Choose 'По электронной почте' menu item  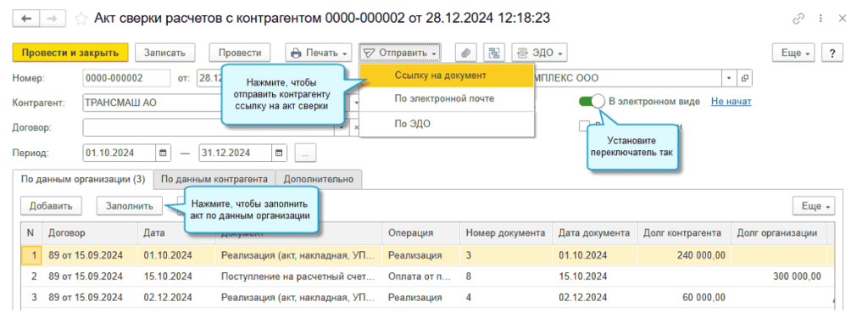(447, 98)
